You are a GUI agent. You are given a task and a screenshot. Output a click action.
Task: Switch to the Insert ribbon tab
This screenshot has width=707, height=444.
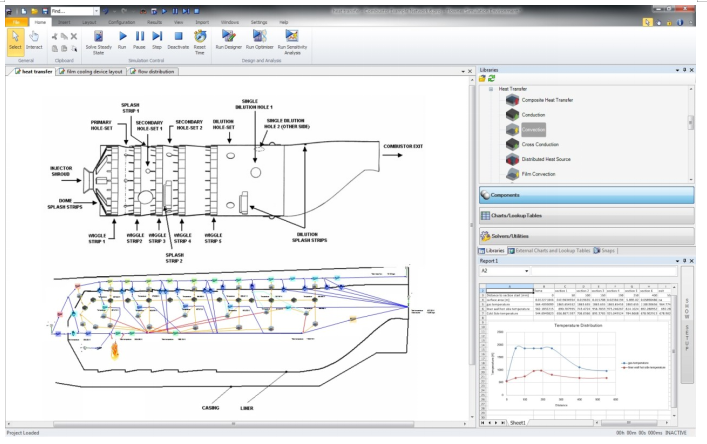click(64, 22)
